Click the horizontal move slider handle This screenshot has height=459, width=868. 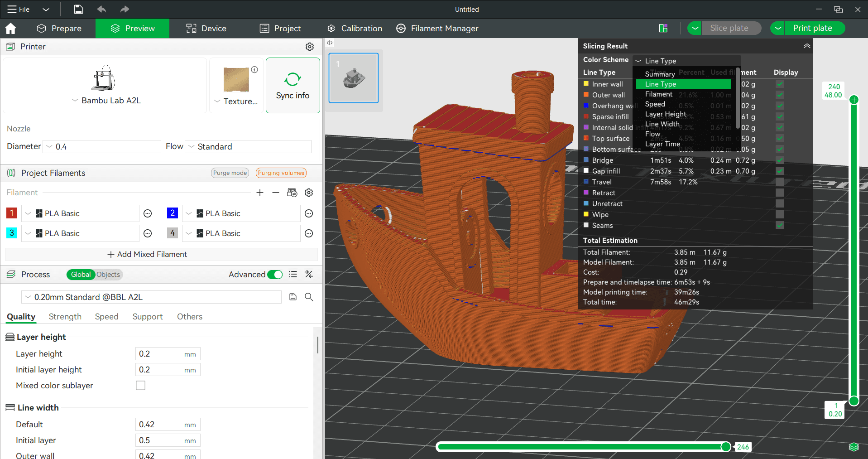click(726, 447)
